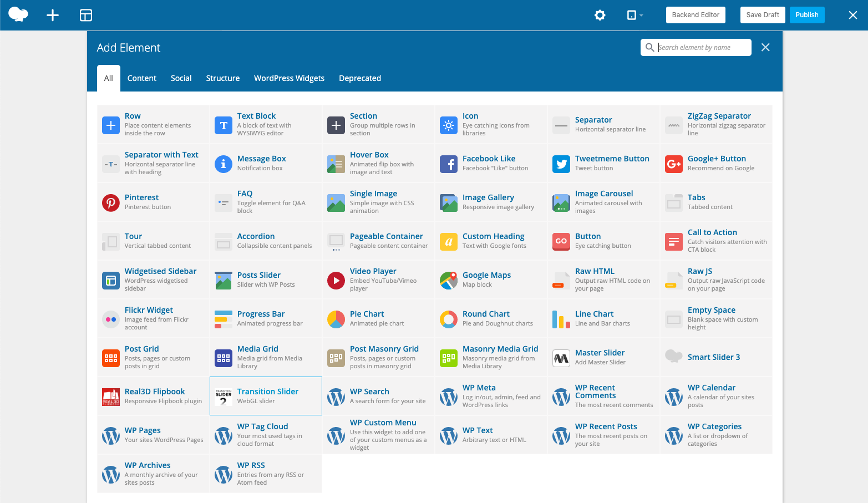Open the WordPress Widgets tab
This screenshot has width=868, height=503.
pyautogui.click(x=289, y=78)
